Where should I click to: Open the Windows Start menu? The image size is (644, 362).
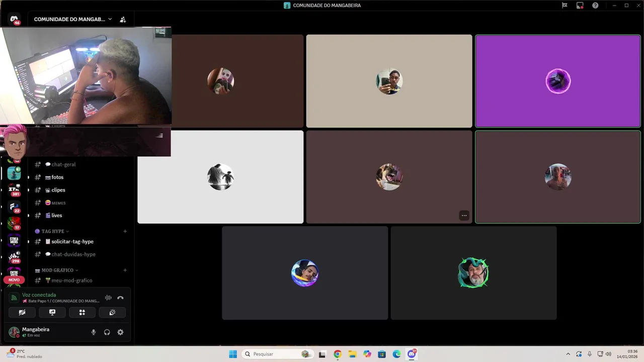[x=233, y=354]
